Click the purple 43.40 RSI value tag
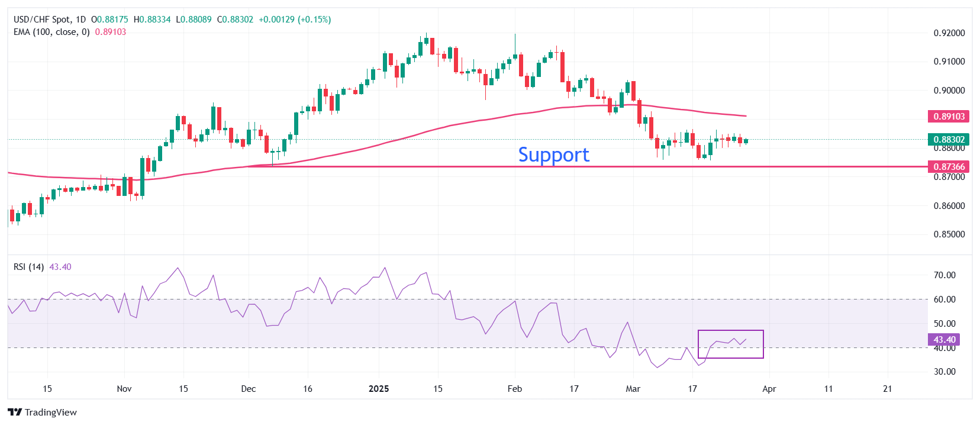The height and width of the screenshot is (425, 980). pos(944,340)
